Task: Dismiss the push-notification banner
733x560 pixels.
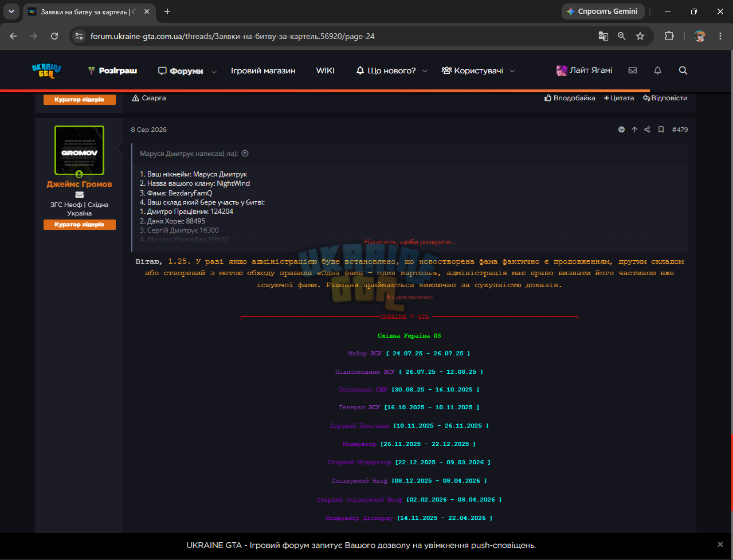Action: (720, 545)
